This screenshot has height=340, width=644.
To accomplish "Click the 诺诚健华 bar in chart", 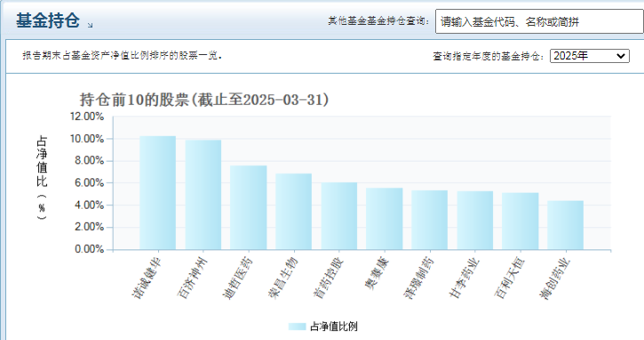I will coord(158,193).
